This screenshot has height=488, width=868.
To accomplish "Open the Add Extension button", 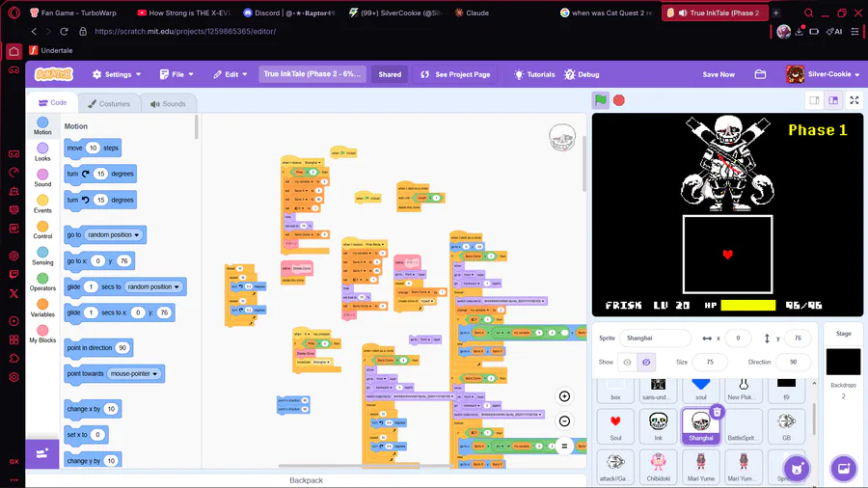I will point(42,453).
